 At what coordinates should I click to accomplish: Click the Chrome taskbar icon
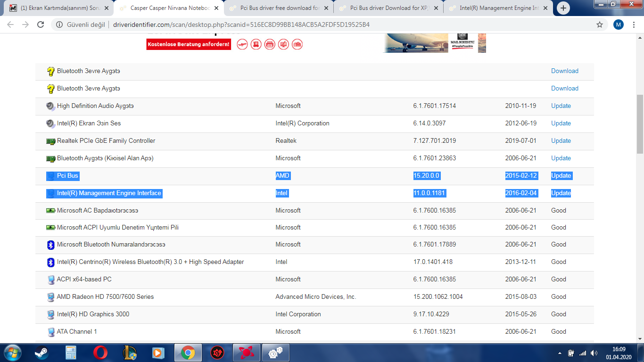[188, 352]
